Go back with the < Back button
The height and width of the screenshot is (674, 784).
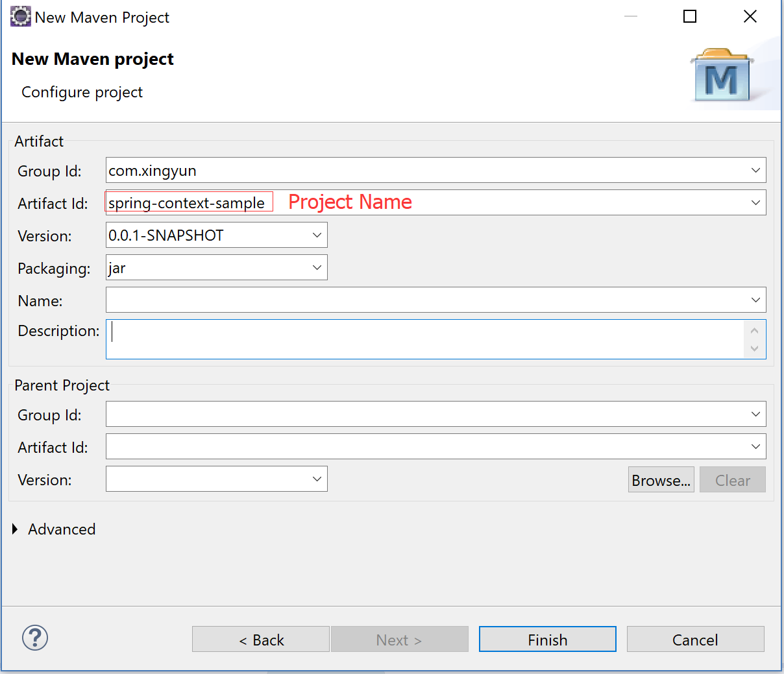point(261,640)
